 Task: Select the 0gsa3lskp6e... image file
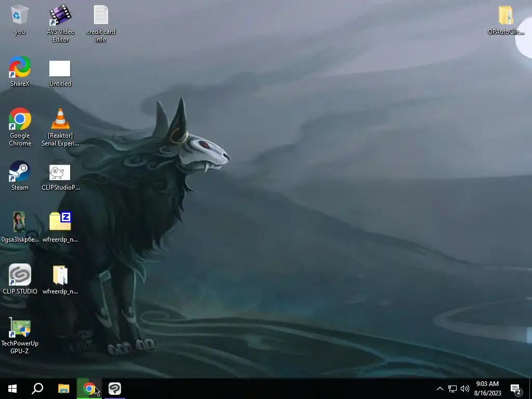click(x=20, y=227)
